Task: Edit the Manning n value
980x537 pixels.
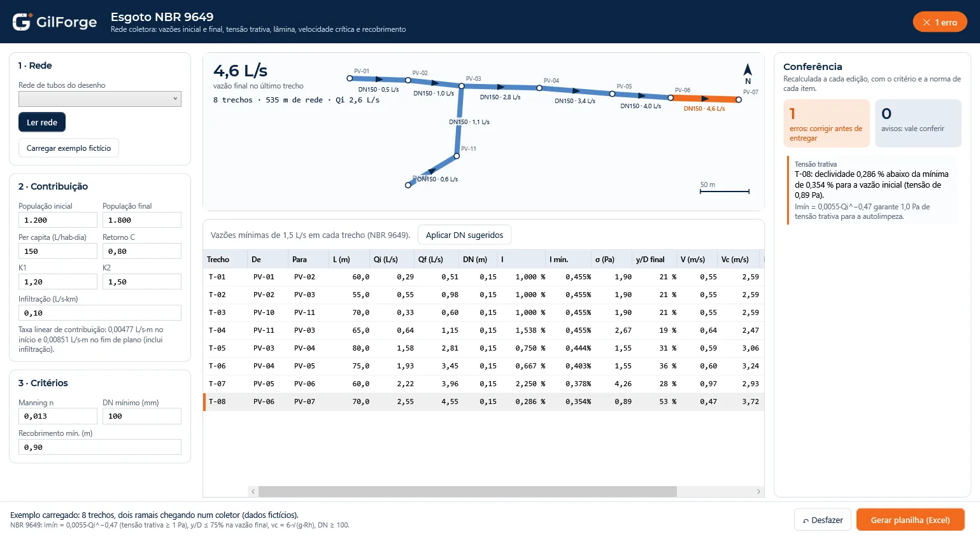Action: coord(58,416)
